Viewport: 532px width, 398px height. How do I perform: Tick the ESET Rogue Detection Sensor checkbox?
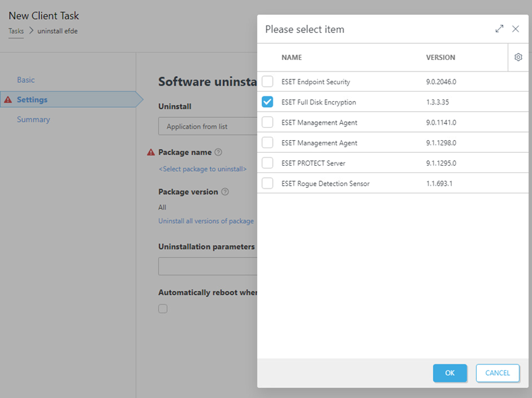click(267, 183)
